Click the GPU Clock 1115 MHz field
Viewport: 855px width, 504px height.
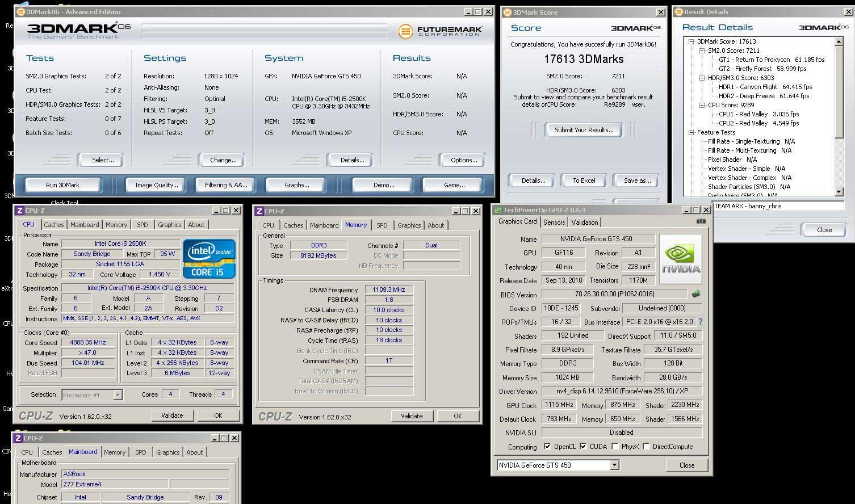click(559, 405)
